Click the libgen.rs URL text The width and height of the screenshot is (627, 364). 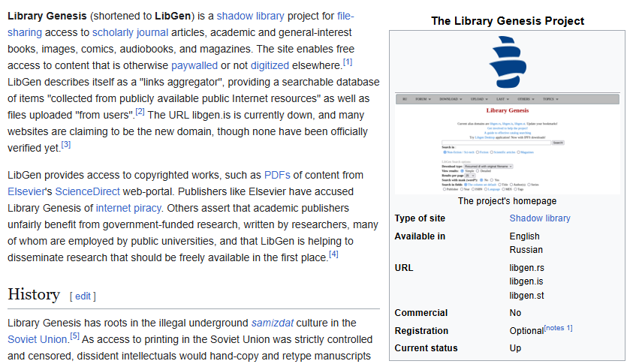click(x=526, y=268)
